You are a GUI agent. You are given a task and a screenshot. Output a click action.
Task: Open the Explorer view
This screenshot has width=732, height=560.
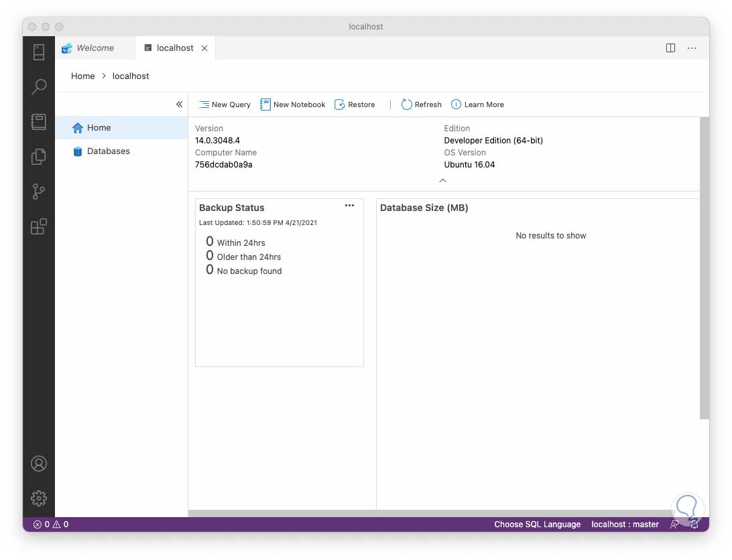[38, 156]
